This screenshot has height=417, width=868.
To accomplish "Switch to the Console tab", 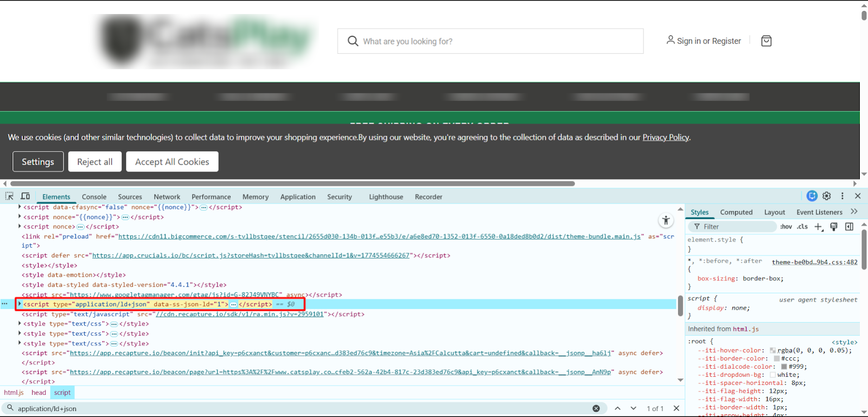I will 94,197.
